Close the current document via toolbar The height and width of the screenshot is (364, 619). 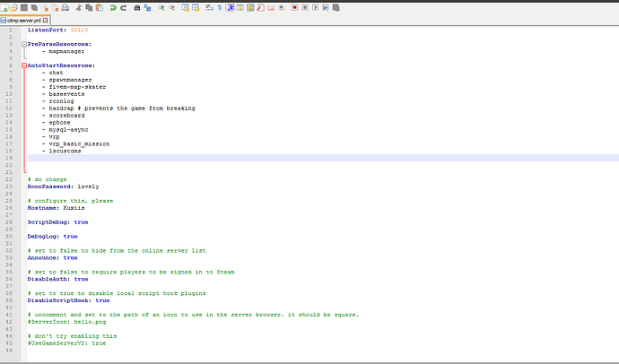point(45,7)
